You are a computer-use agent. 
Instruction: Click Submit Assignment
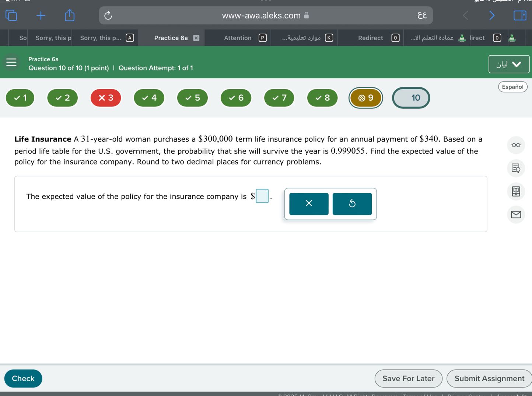tap(489, 378)
